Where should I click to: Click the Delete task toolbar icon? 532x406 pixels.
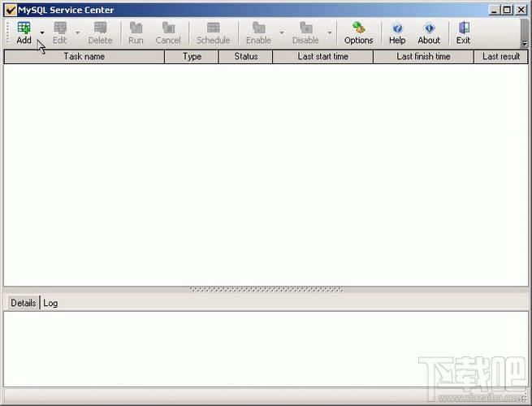coord(100,32)
